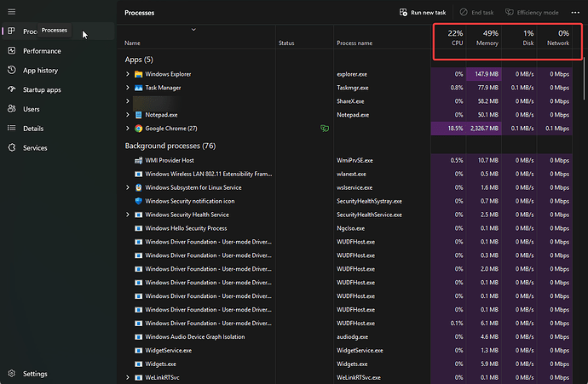Image resolution: width=588 pixels, height=384 pixels.
Task: Open Startup apps icon
Action: click(x=12, y=89)
